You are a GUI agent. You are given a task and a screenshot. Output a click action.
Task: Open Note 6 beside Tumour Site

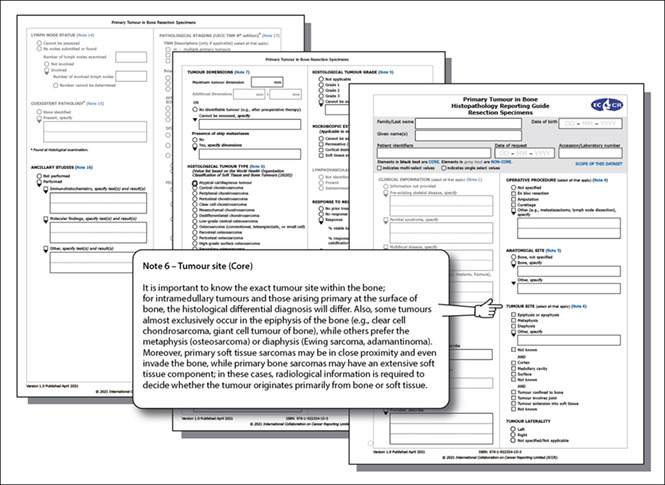(578, 306)
